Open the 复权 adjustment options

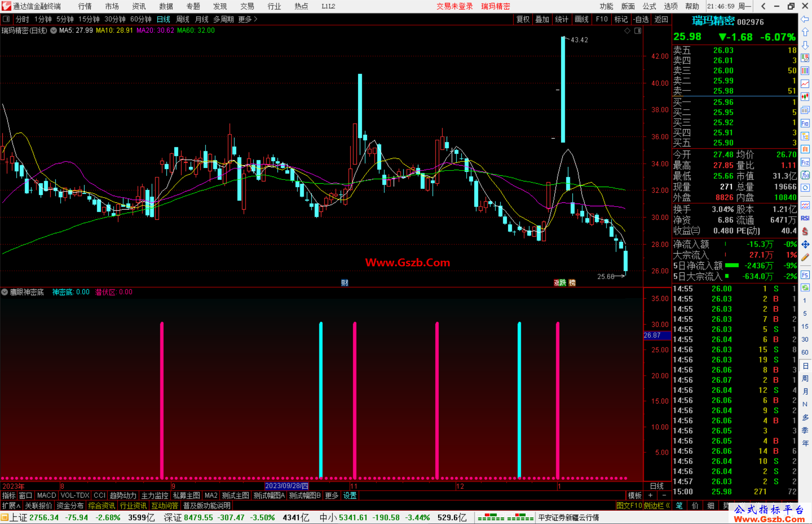coord(523,19)
